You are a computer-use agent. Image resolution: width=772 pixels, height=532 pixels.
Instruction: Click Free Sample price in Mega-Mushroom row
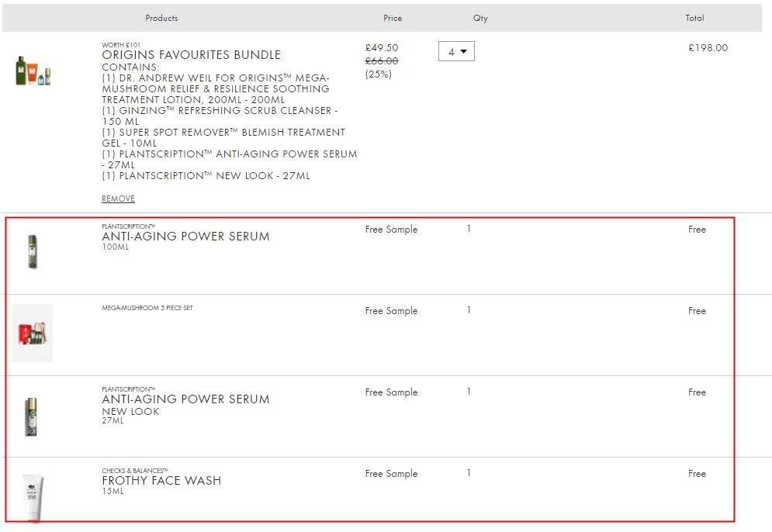tap(391, 310)
